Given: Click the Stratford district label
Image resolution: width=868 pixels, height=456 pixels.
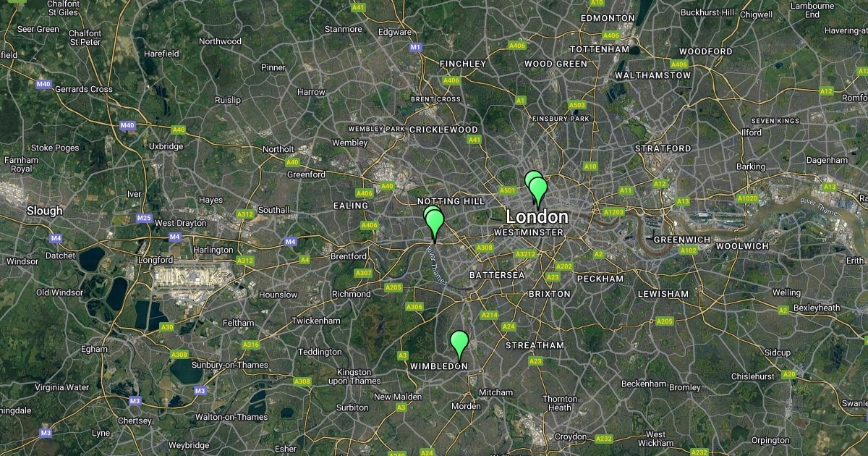Looking at the screenshot, I should (663, 148).
